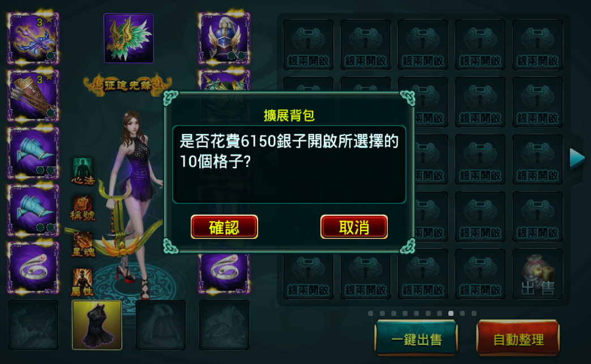591x364 pixels.
Task: Open the 稱號 title icon
Action: [83, 208]
